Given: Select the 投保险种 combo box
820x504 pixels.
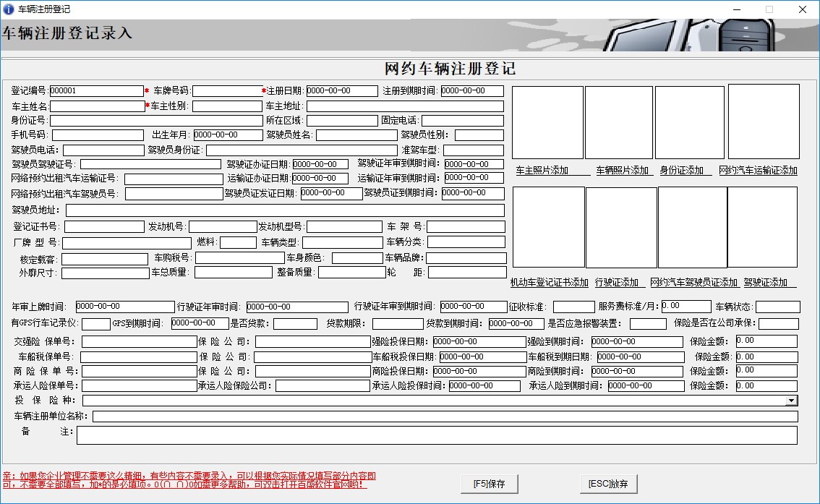Looking at the screenshot, I should tap(440, 401).
